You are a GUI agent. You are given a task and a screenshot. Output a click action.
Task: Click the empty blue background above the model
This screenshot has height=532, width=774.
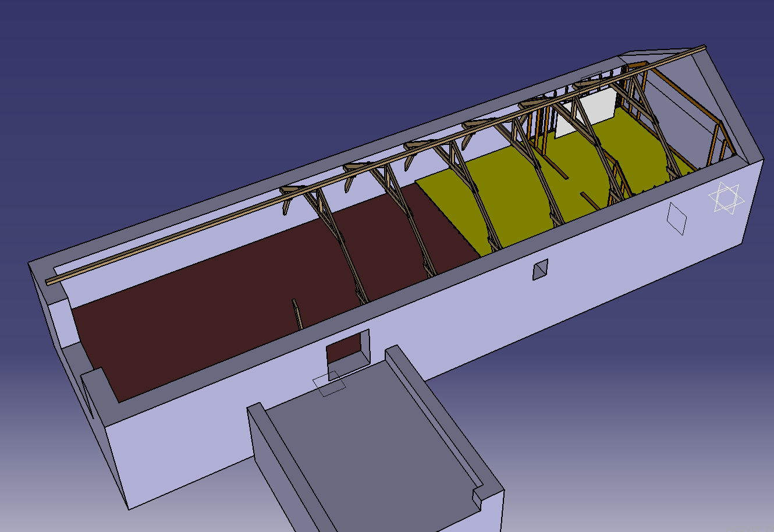(233, 70)
